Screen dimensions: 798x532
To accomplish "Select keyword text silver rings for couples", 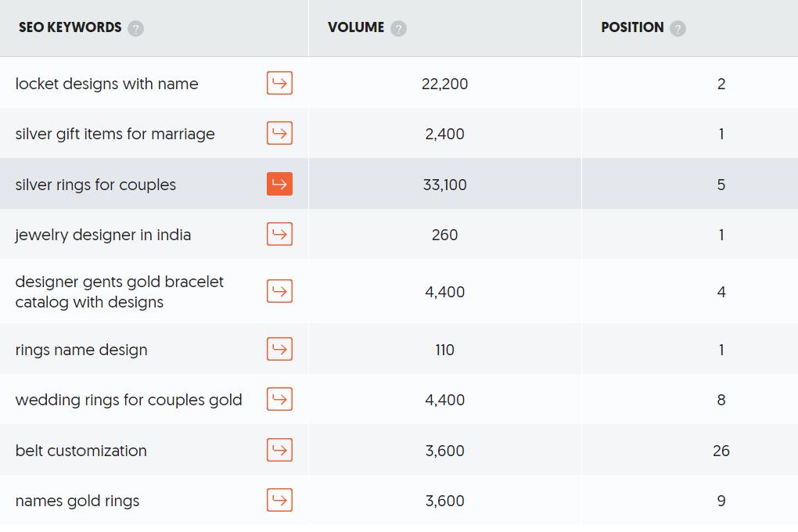I will (x=95, y=185).
